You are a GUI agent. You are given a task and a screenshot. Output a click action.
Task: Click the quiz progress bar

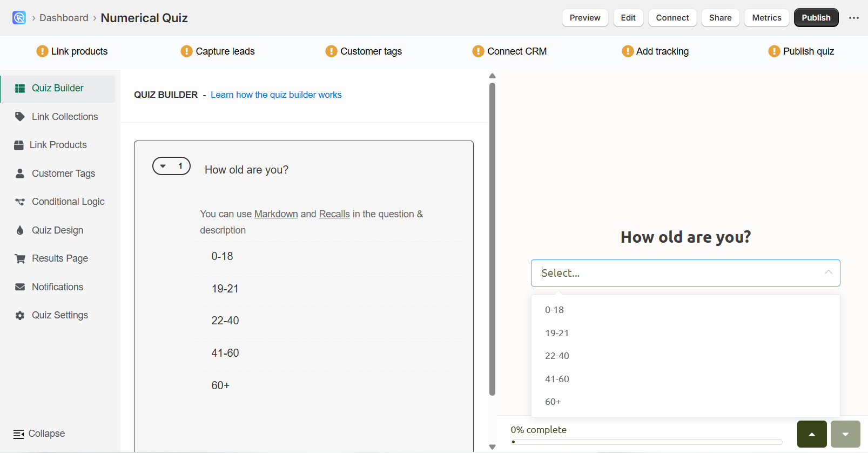click(647, 442)
